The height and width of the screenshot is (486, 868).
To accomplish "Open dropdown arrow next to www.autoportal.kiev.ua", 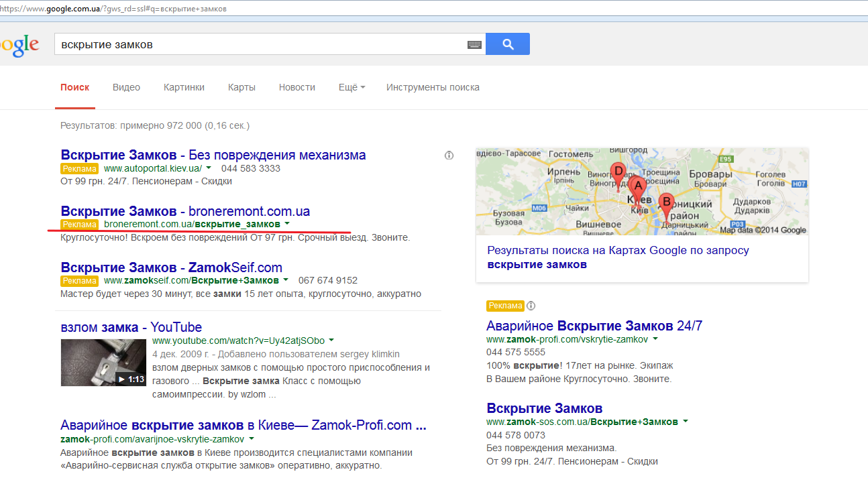I will click(x=209, y=168).
